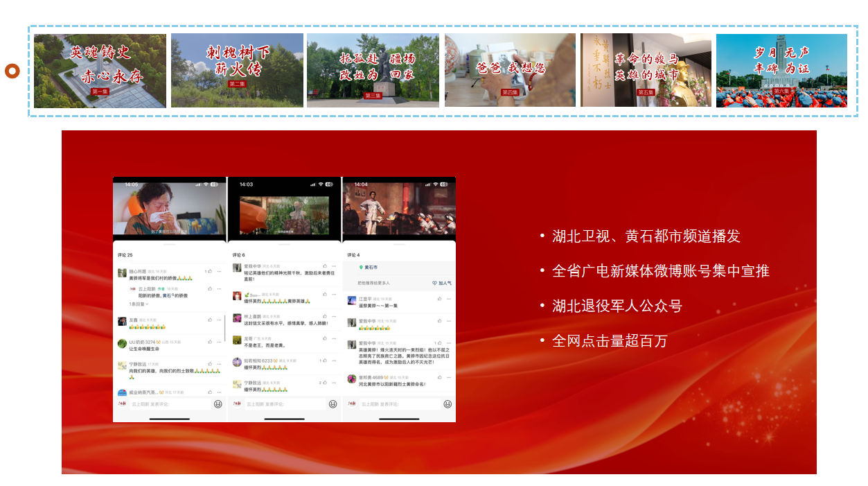Like the comment 铭记英雄他们的精神光照千秋
The width and height of the screenshot is (868, 486).
click(x=324, y=266)
